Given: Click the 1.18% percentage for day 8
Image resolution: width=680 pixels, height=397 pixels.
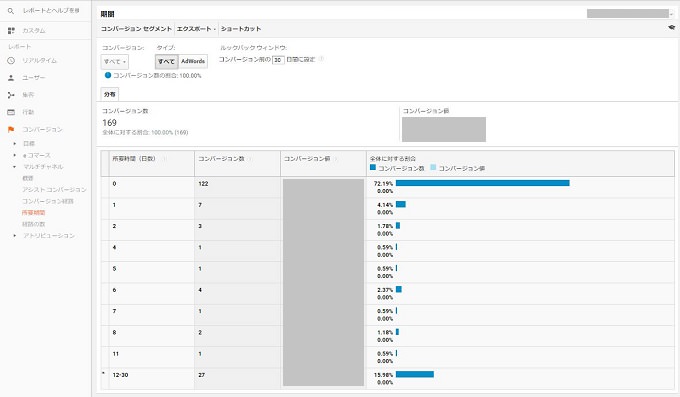Looking at the screenshot, I should pos(385,332).
